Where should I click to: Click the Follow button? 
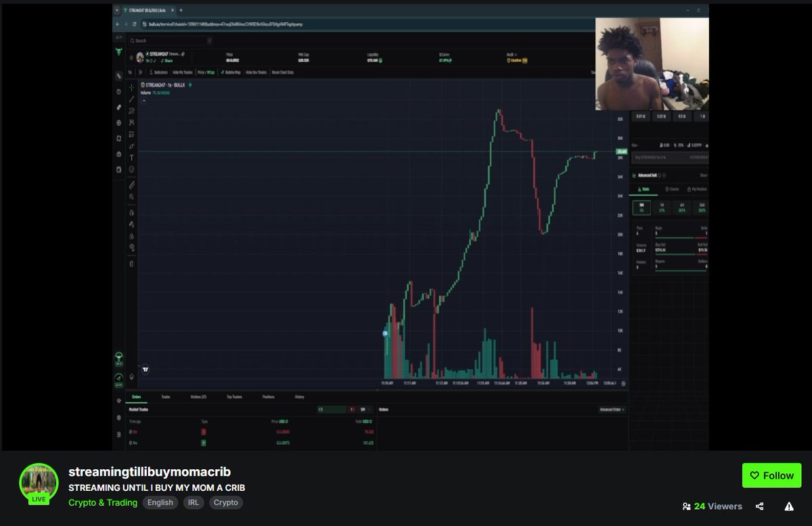point(771,475)
